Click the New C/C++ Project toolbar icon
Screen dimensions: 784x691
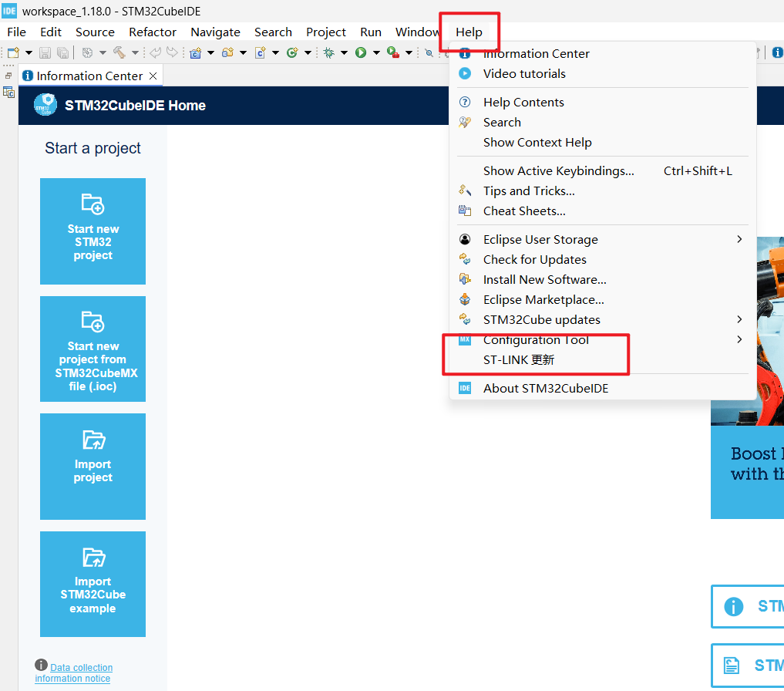(196, 52)
